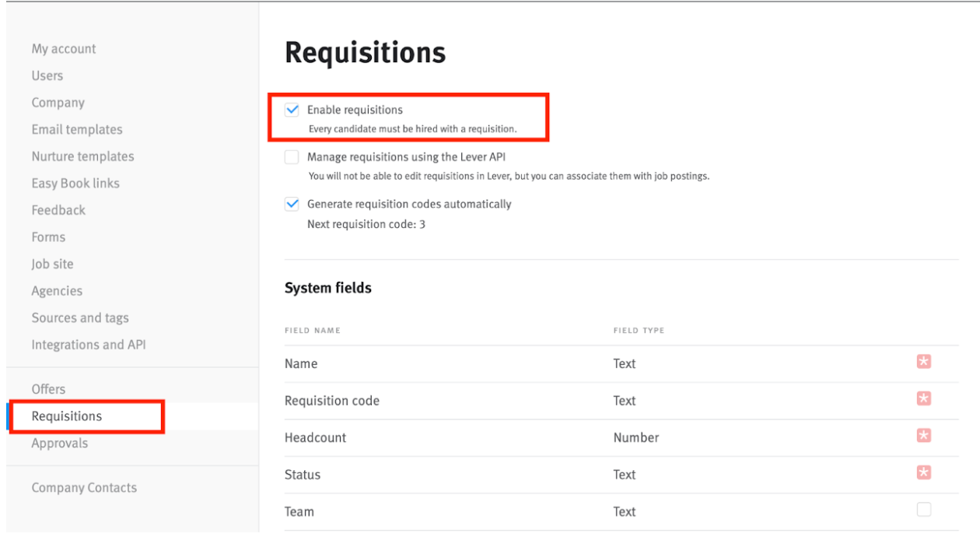Viewport: 980px width, 537px height.
Task: Enable Manage requisitions using the Lever API
Action: [292, 156]
